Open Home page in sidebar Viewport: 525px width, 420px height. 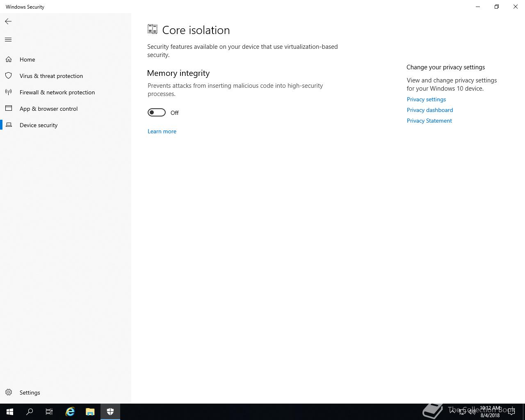click(66, 59)
